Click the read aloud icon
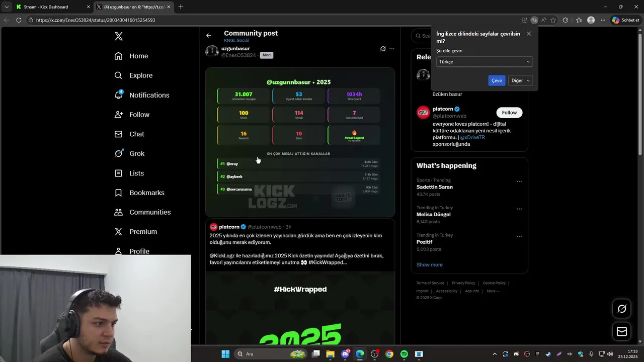 click(x=544, y=20)
